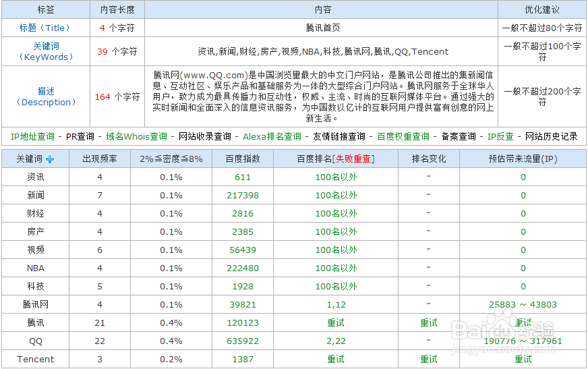Click traffic estimate 25883 ~ 43803
The image size is (588, 369).
pyautogui.click(x=523, y=304)
